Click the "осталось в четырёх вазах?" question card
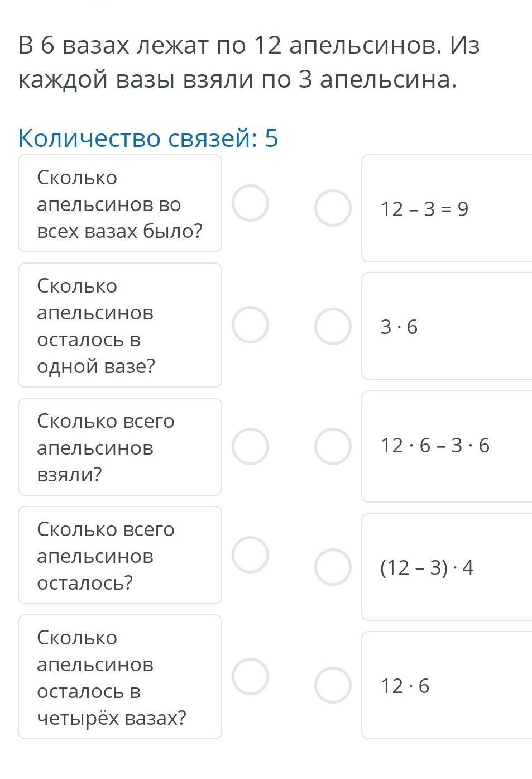The image size is (532, 779). click(x=120, y=677)
